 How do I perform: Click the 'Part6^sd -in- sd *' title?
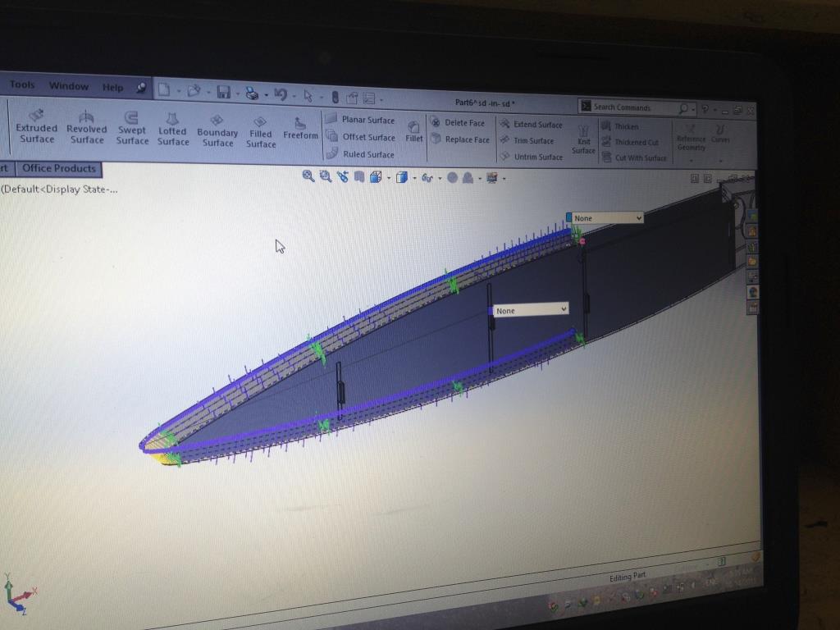tap(484, 103)
